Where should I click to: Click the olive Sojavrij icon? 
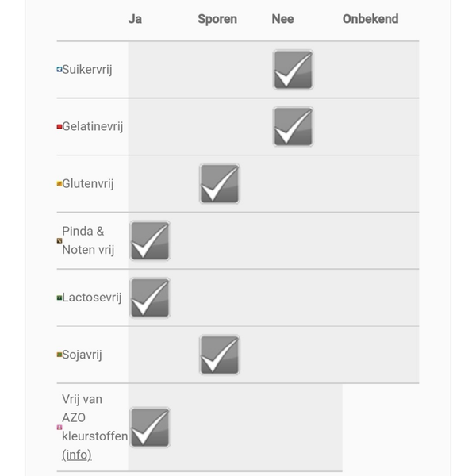59,355
